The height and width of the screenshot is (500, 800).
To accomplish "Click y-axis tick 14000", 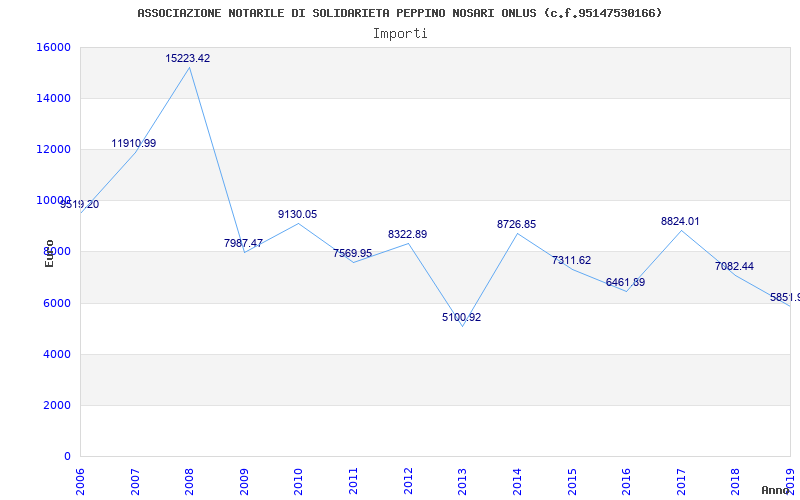I will (54, 98).
